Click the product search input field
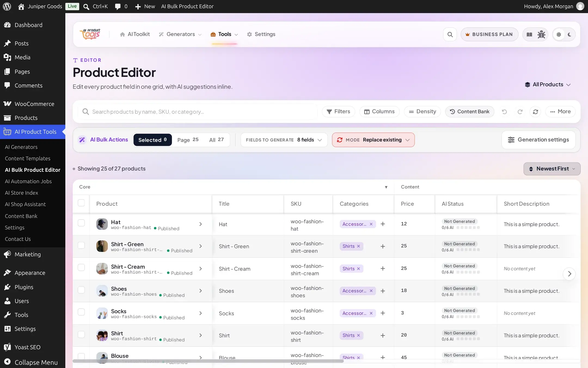The image size is (588, 368). (198, 112)
